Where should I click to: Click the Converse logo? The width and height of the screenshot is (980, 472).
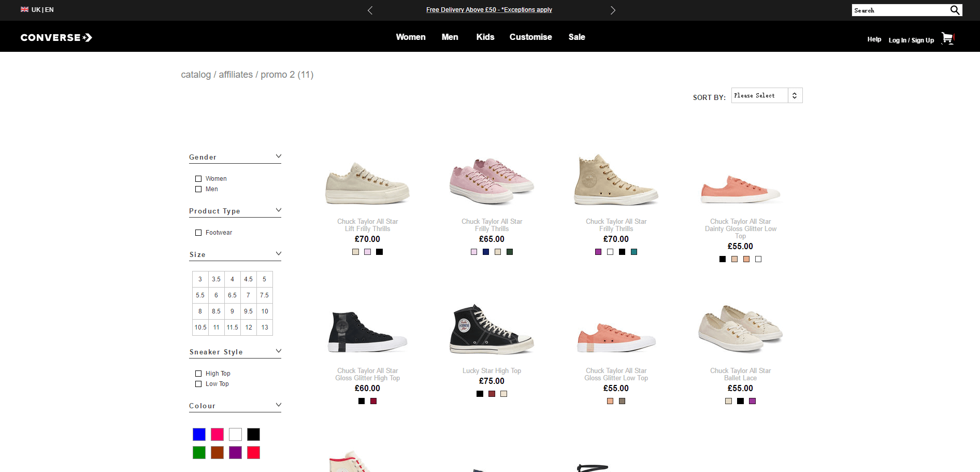coord(56,37)
